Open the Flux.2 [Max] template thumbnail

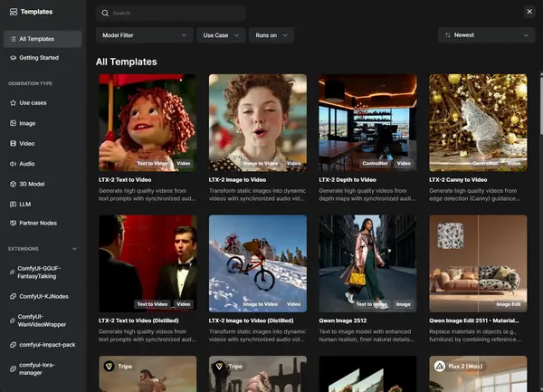click(478, 374)
